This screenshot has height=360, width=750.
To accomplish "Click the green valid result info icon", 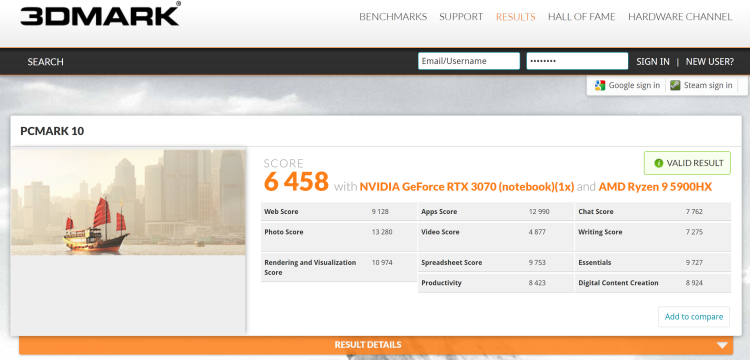I will coord(659,163).
